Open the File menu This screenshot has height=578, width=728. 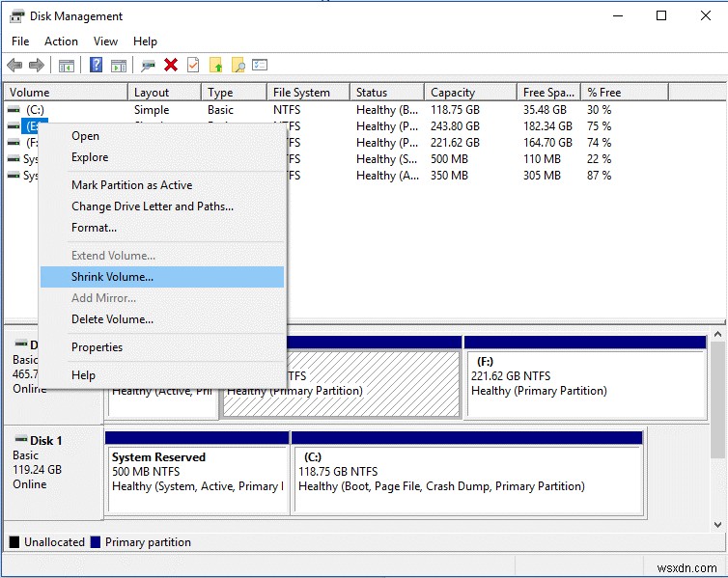point(20,41)
